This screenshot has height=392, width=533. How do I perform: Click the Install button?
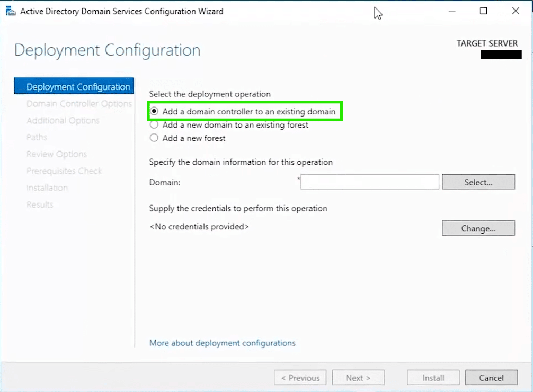[433, 377]
